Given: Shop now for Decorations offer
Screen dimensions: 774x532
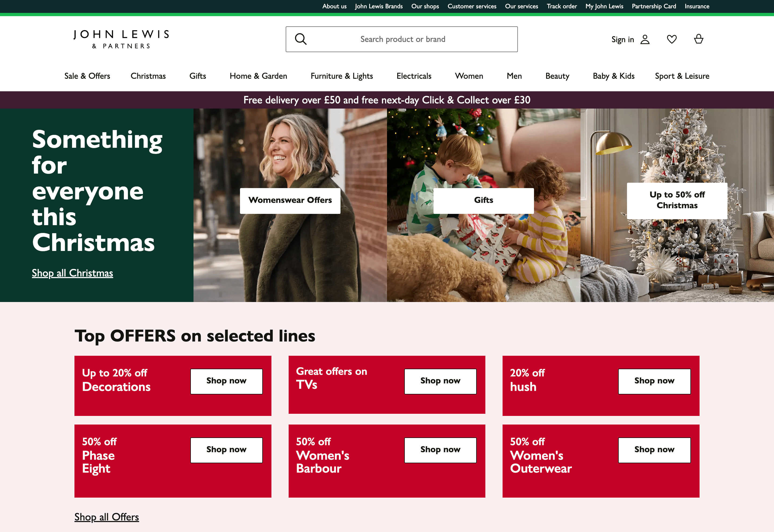Looking at the screenshot, I should pos(226,381).
